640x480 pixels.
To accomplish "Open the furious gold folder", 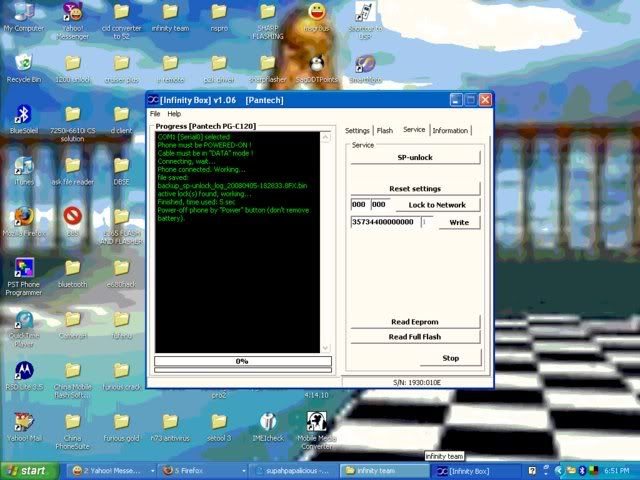I will [x=121, y=427].
